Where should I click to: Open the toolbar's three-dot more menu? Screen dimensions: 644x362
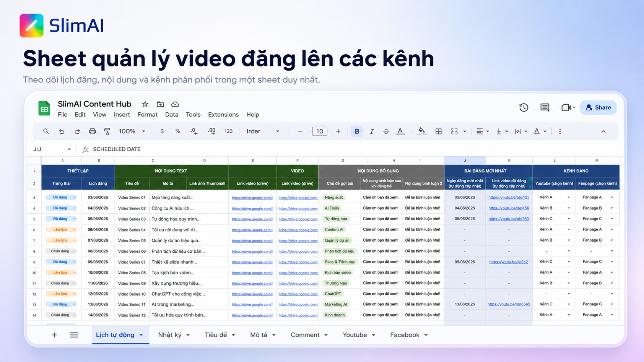(x=560, y=131)
